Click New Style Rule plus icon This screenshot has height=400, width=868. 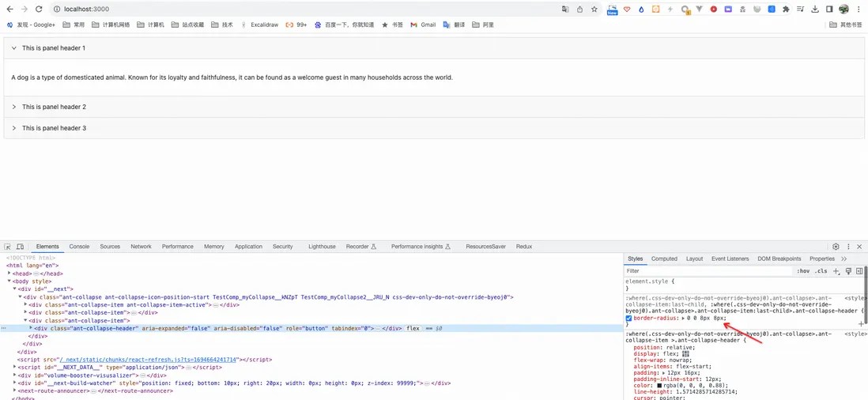click(x=836, y=271)
